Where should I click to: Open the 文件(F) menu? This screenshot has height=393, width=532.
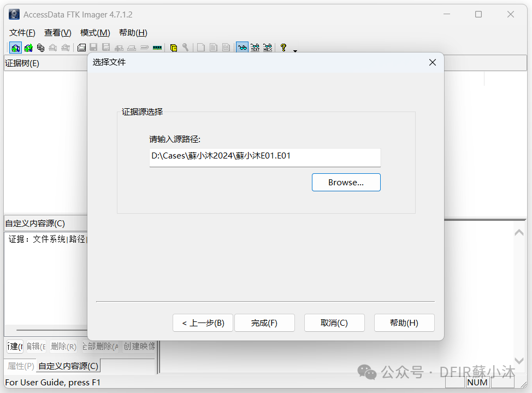[22, 33]
